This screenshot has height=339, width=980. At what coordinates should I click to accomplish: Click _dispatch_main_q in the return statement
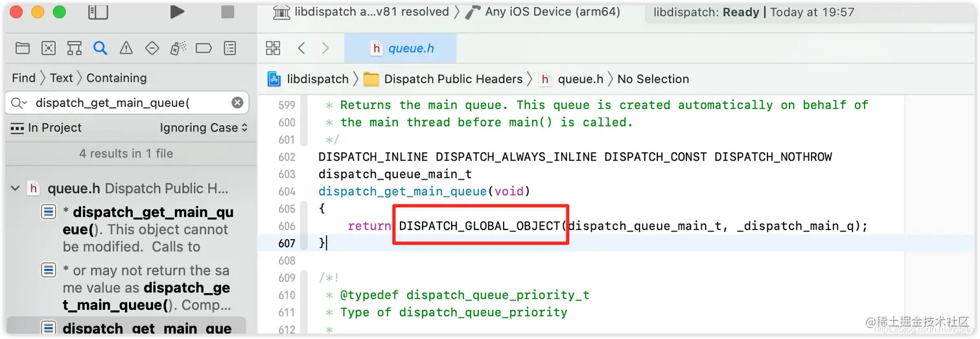click(x=795, y=226)
